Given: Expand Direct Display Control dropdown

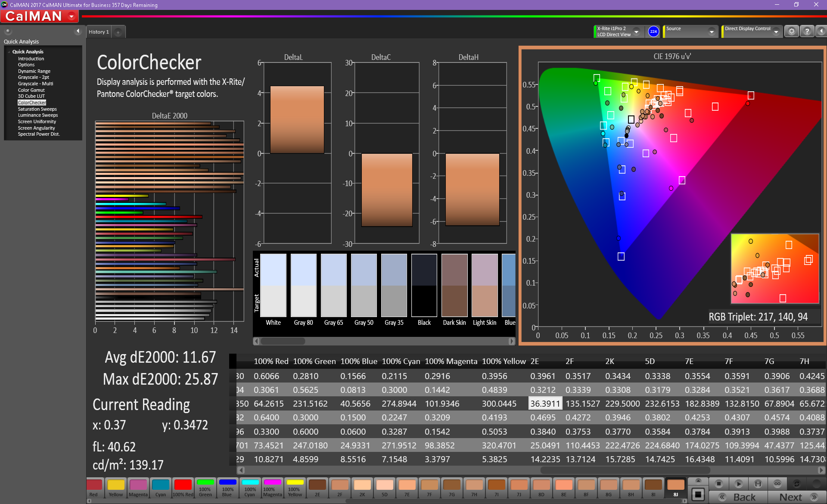Looking at the screenshot, I should [x=776, y=31].
